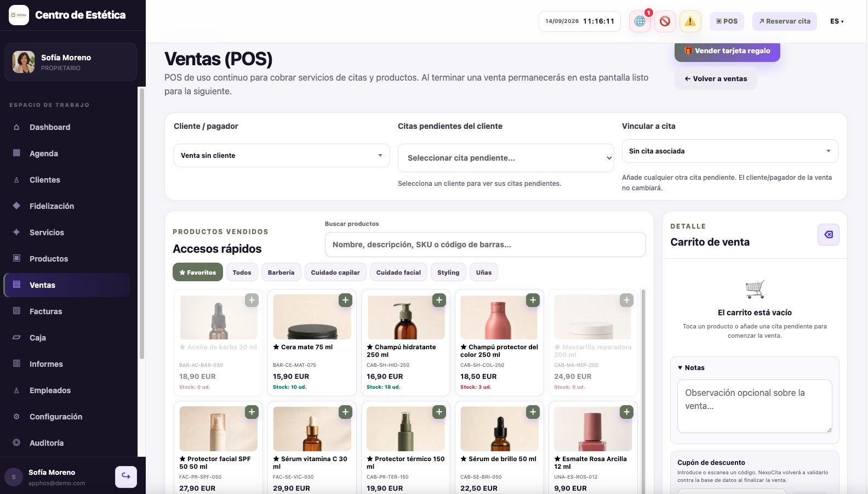Click the price '29,90 EUR'
This screenshot has width=868, height=494.
292,489
